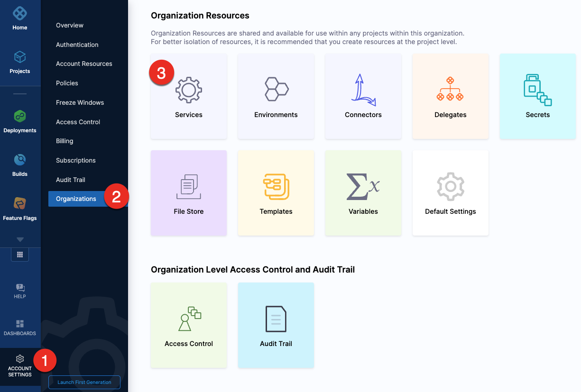Screen dimensions: 581x392
Task: Expand more modules with down arrow
Action: click(20, 240)
